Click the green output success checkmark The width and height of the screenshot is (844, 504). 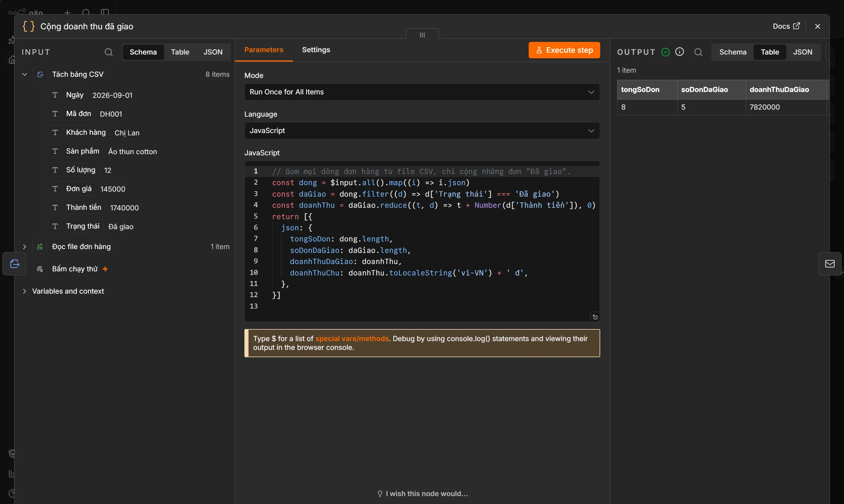coord(665,52)
